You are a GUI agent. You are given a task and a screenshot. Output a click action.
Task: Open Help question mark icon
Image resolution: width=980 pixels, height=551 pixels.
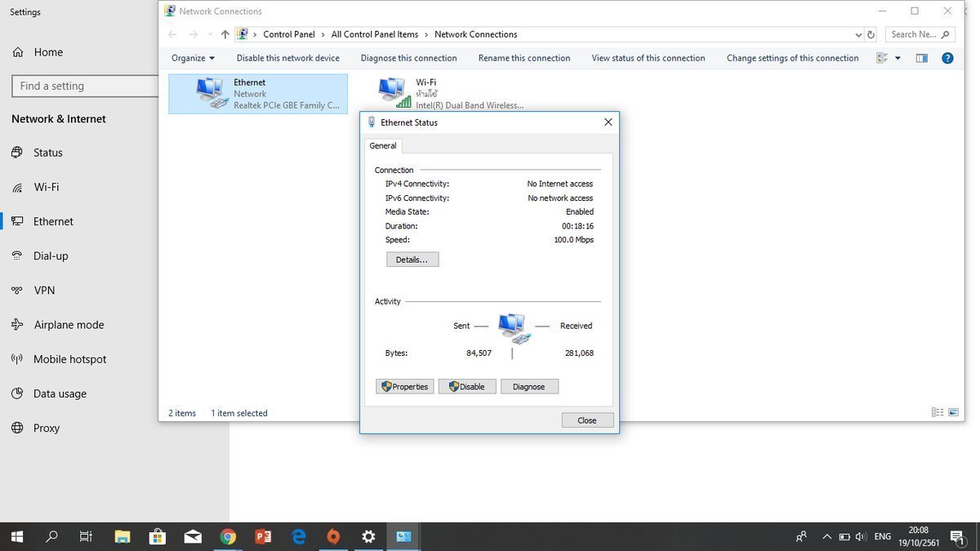pos(947,58)
